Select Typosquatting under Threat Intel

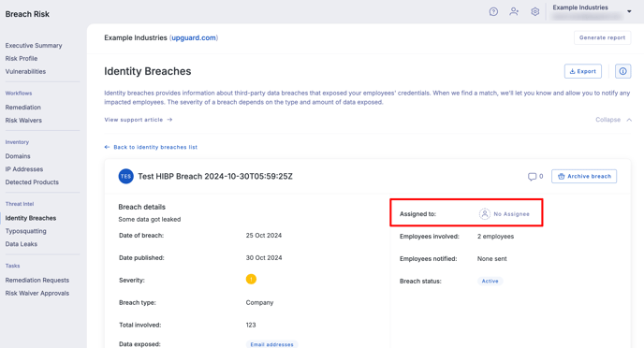(x=26, y=231)
